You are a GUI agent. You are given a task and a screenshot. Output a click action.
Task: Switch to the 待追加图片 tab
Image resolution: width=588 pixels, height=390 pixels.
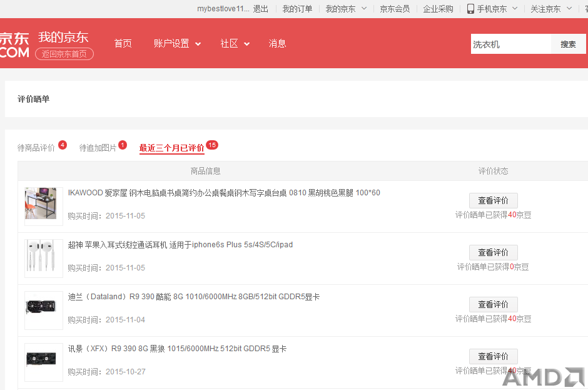(x=98, y=148)
